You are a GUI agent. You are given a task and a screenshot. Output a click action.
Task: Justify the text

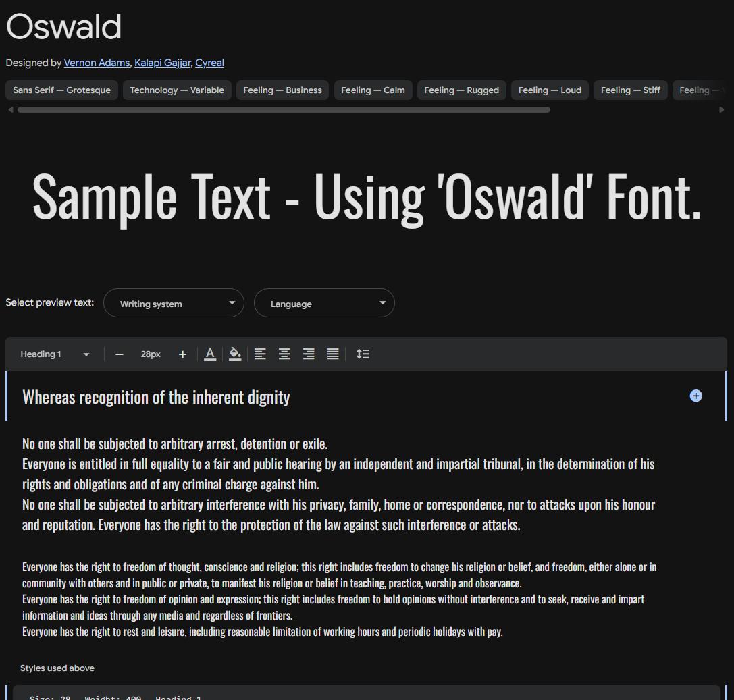pyautogui.click(x=333, y=354)
